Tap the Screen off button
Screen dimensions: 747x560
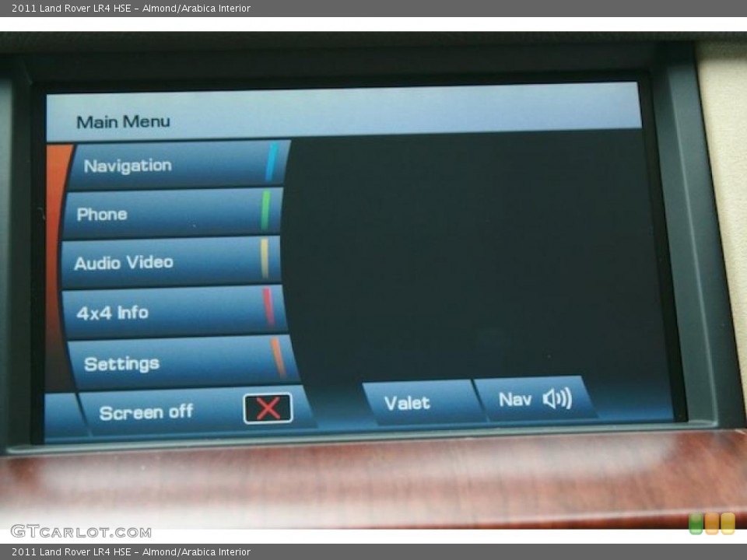(x=197, y=411)
